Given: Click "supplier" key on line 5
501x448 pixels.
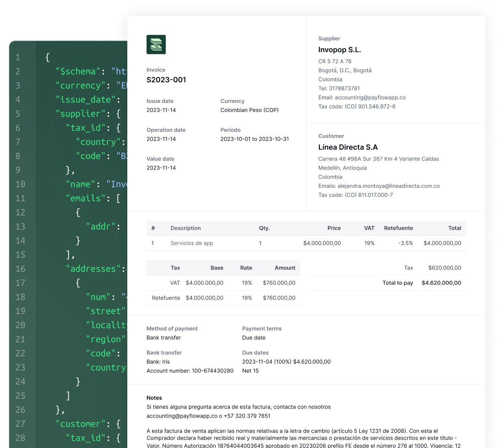Looking at the screenshot, I should [x=81, y=114].
